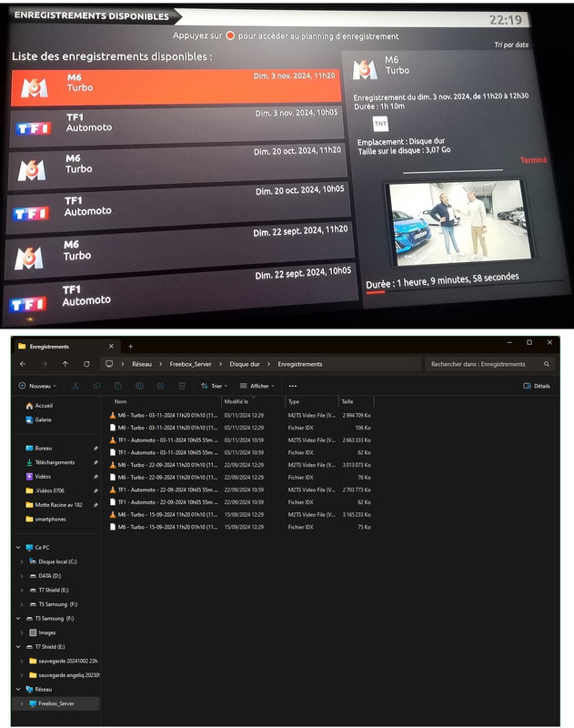This screenshot has height=728, width=574.
Task: Click the pin icon beside Téléchargements
Action: pyautogui.click(x=96, y=462)
